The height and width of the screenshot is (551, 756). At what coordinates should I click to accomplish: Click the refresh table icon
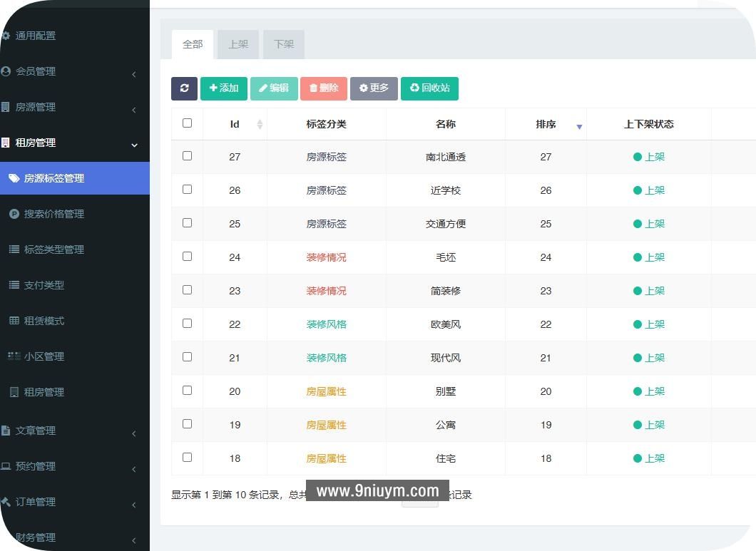tap(184, 88)
